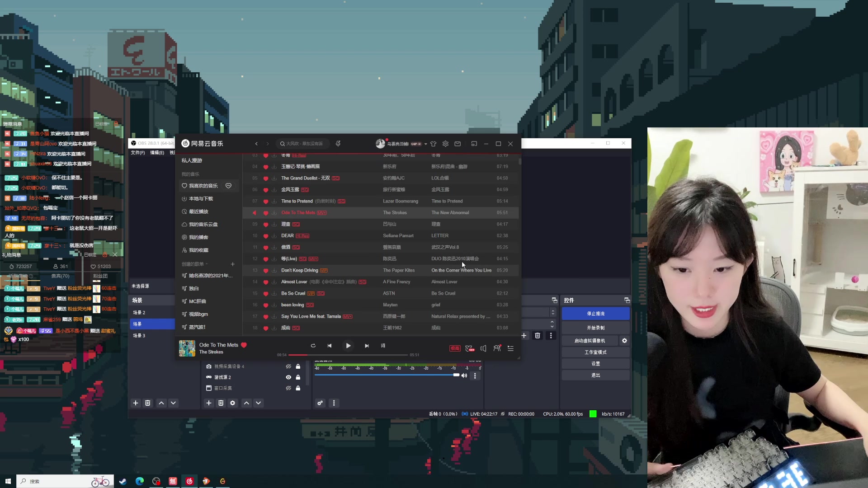Viewport: 868px width, 488px height.
Task: Open the album cover thumbnail in player bar
Action: coord(187,348)
